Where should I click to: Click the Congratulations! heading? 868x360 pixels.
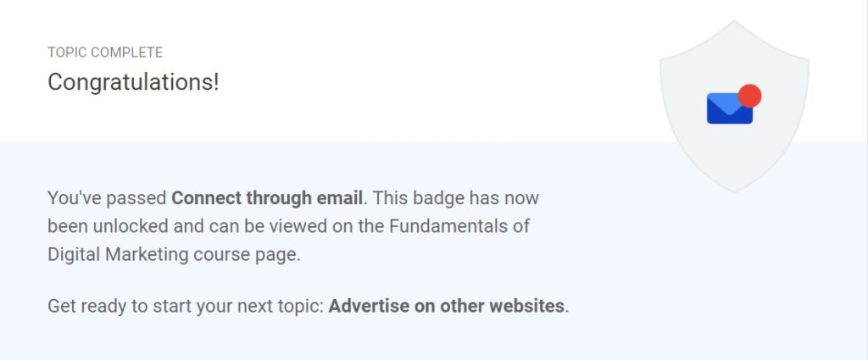[133, 82]
